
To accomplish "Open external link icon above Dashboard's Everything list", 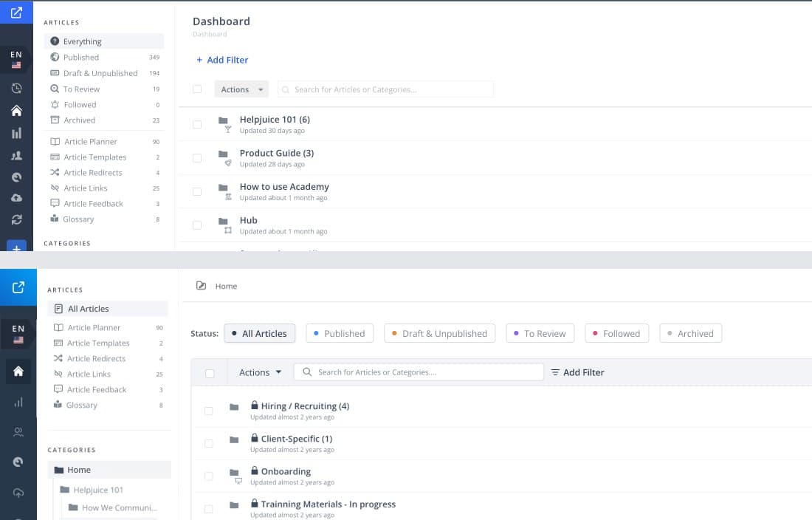I will (x=16, y=13).
